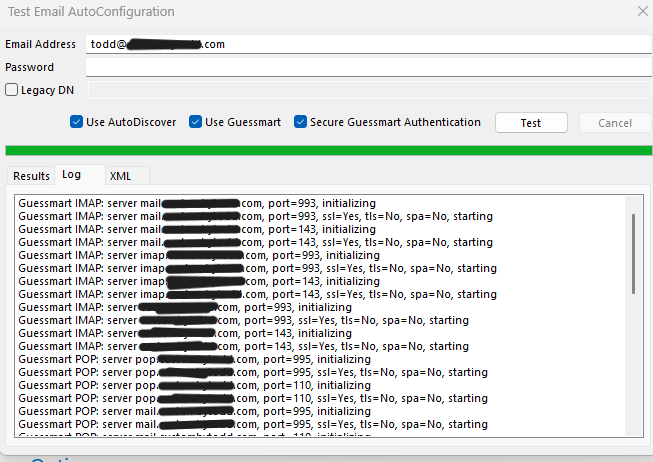The width and height of the screenshot is (653, 462).
Task: Uncheck Use Guessmart
Action: click(x=195, y=122)
